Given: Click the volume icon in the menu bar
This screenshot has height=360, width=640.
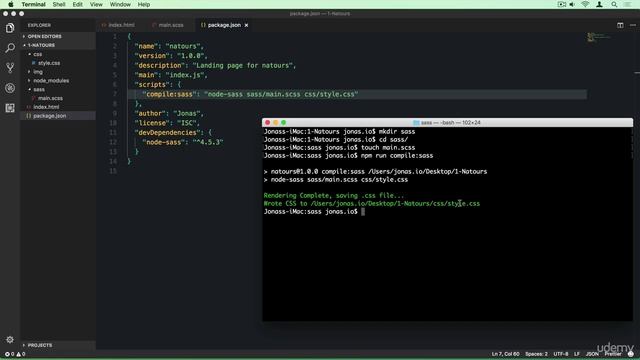Looking at the screenshot, I should (572, 4).
